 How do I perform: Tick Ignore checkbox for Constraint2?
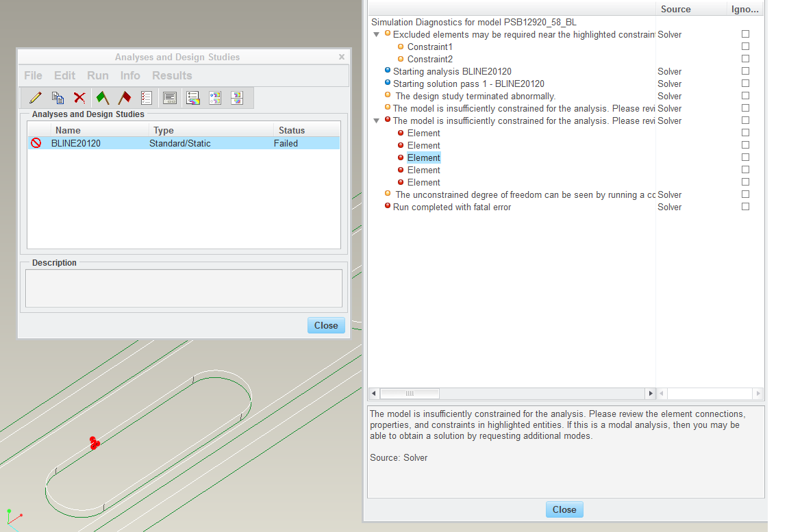745,58
